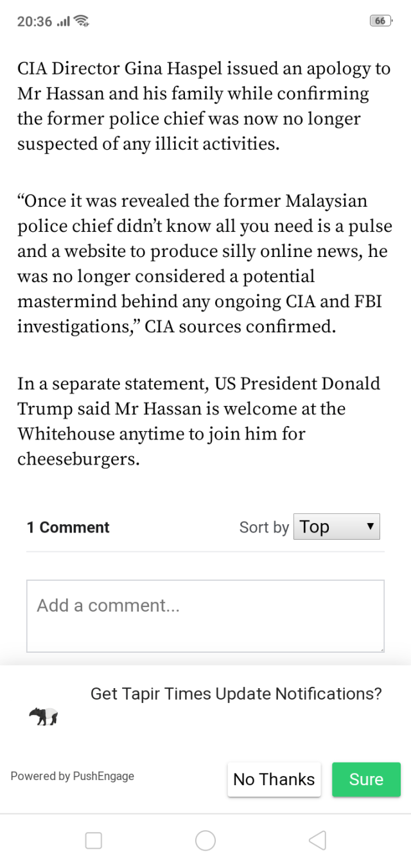Image resolution: width=411 pixels, height=868 pixels.
Task: Tap the Get Tapir Times Update Notifications prompt
Action: click(236, 694)
